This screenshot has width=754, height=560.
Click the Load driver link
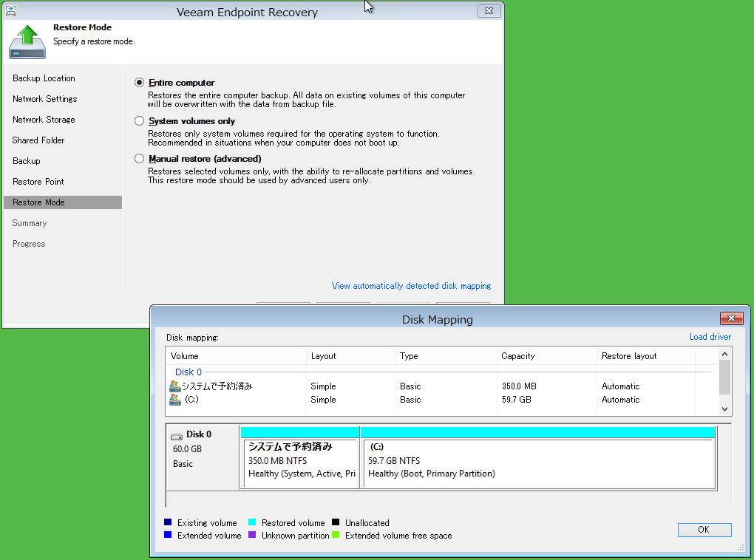[710, 337]
